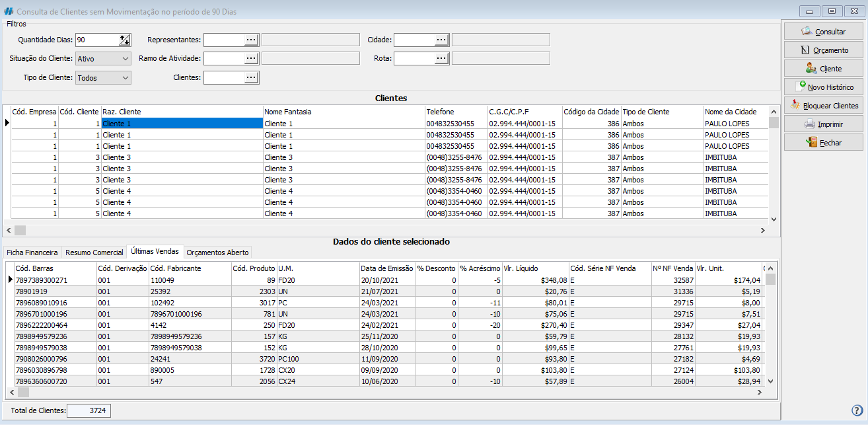Open the Orçamentos Aberto tab

coord(217,252)
